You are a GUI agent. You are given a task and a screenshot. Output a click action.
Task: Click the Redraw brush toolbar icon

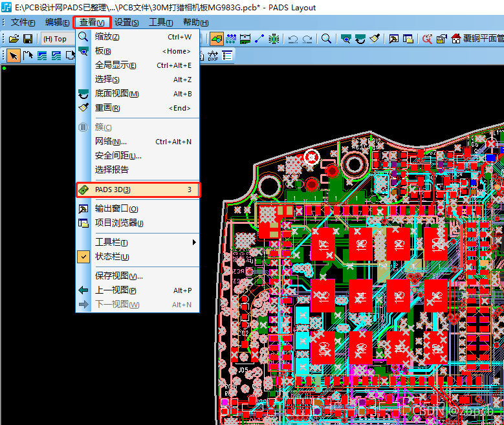click(x=374, y=39)
